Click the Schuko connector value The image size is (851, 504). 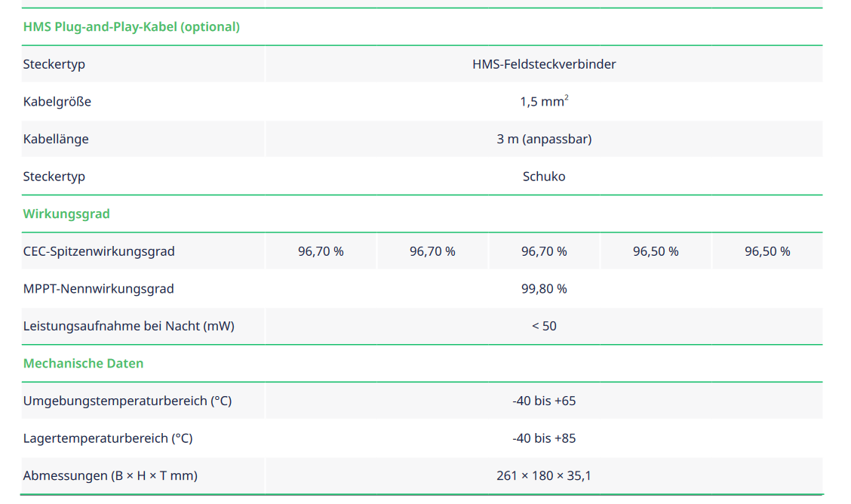point(544,177)
